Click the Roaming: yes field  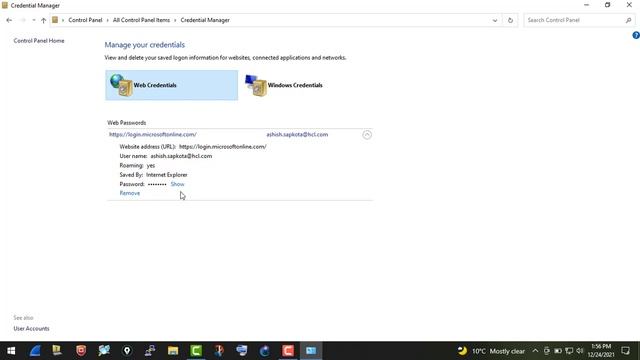(137, 165)
